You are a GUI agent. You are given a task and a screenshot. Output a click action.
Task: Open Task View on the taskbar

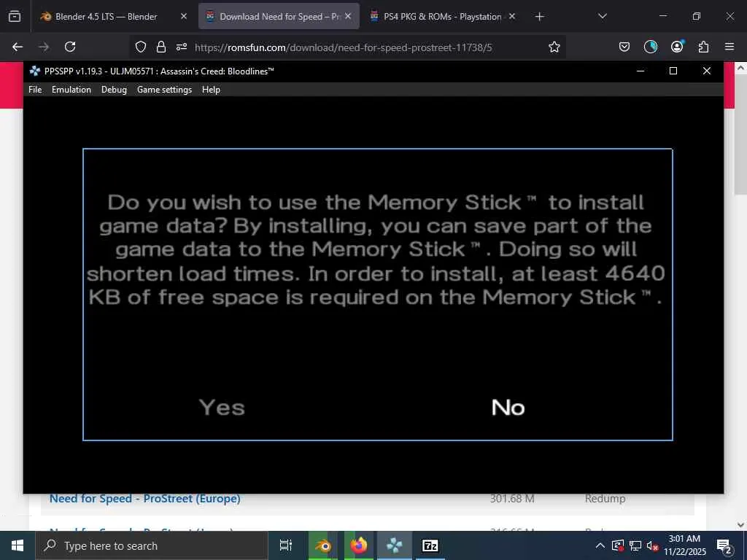(286, 545)
